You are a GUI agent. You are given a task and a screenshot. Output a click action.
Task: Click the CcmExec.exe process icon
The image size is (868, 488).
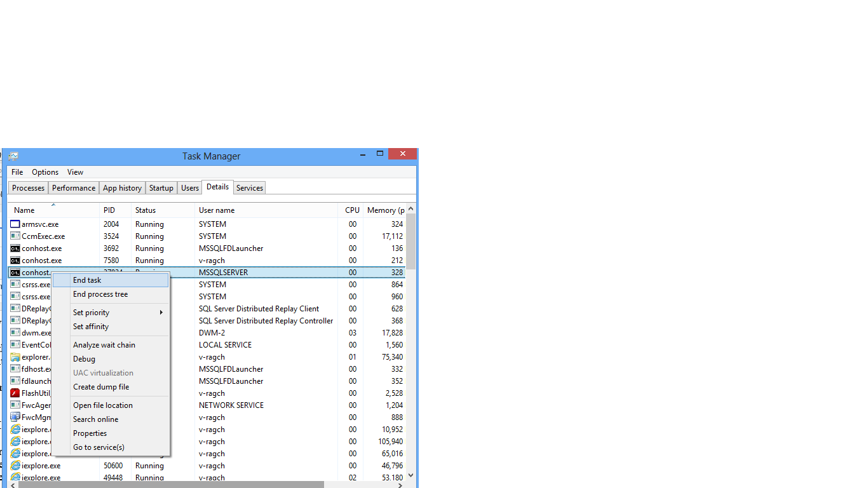click(15, 236)
